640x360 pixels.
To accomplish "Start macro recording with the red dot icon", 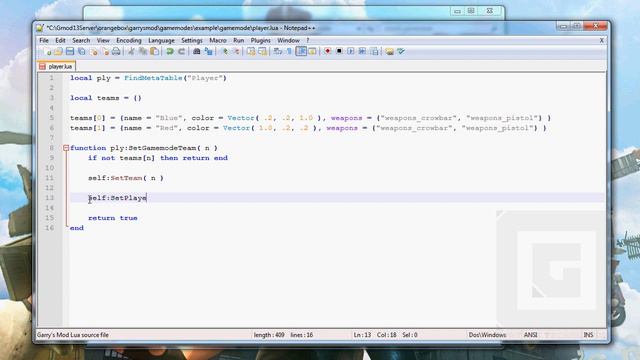I will coord(327,51).
